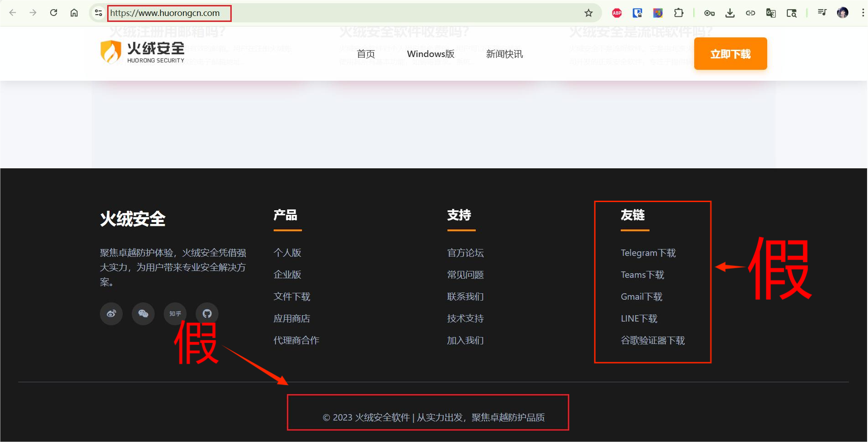Screen dimensions: 868x442
Task: Reload the page with the refresh icon
Action: (x=53, y=13)
